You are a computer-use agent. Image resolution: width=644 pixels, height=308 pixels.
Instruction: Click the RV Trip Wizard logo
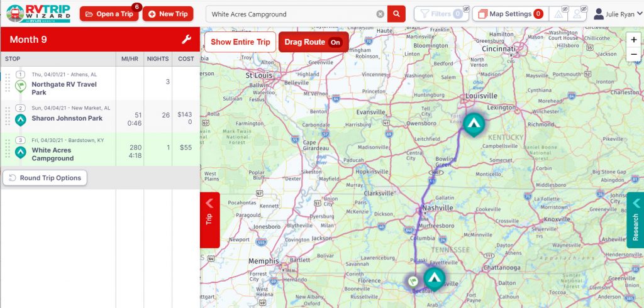38,14
